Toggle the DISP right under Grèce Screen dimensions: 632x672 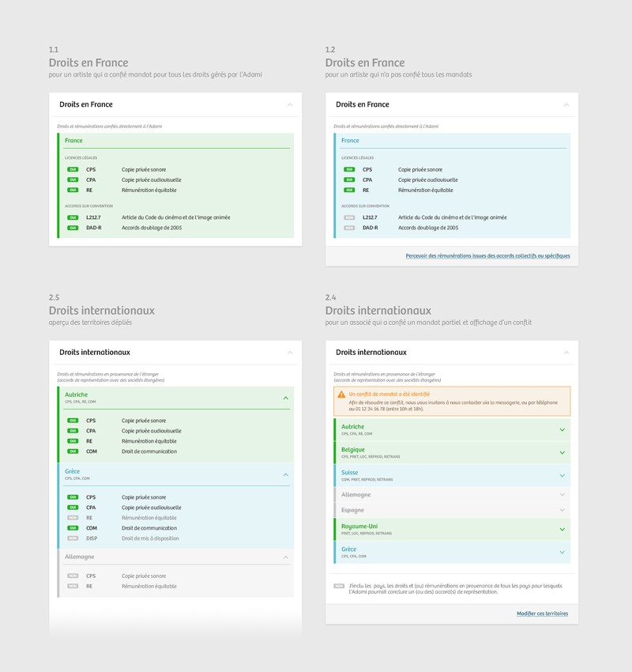73,538
